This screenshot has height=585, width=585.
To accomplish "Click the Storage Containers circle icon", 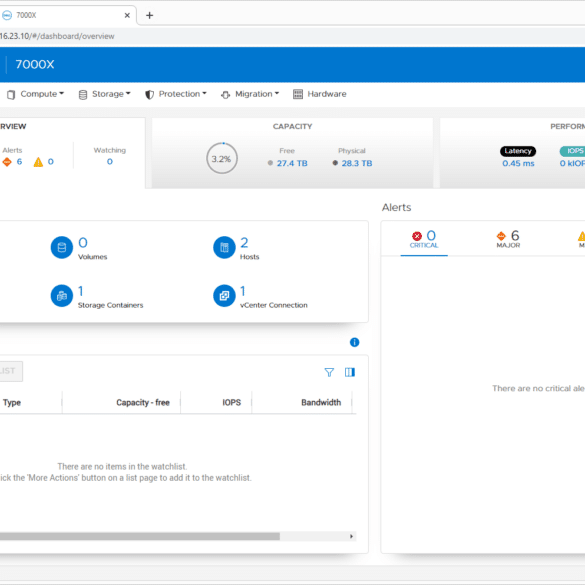I will pyautogui.click(x=62, y=296).
